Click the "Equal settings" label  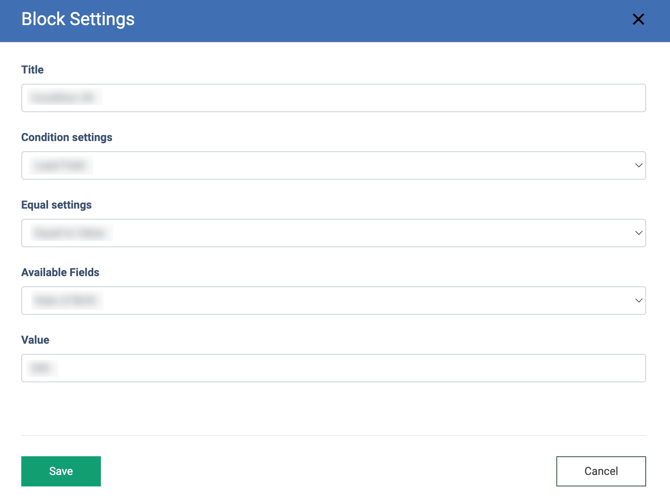coord(56,205)
